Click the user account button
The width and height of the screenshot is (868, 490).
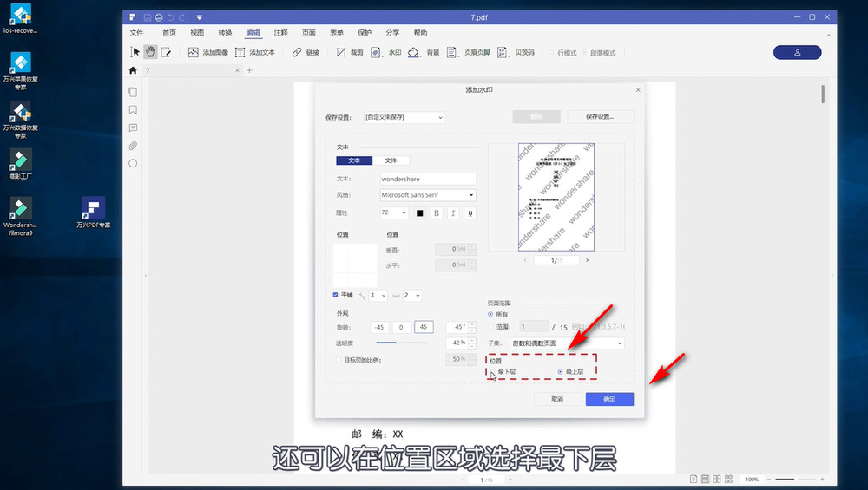(x=797, y=53)
